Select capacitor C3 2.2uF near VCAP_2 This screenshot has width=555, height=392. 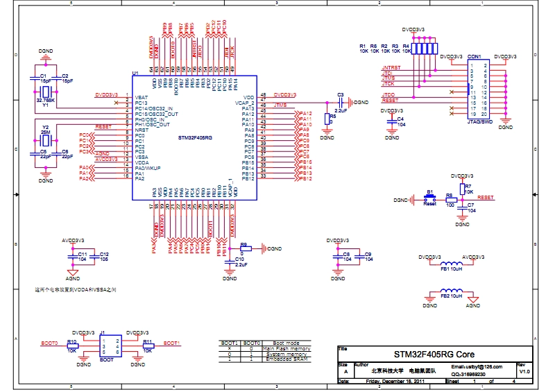(x=341, y=103)
